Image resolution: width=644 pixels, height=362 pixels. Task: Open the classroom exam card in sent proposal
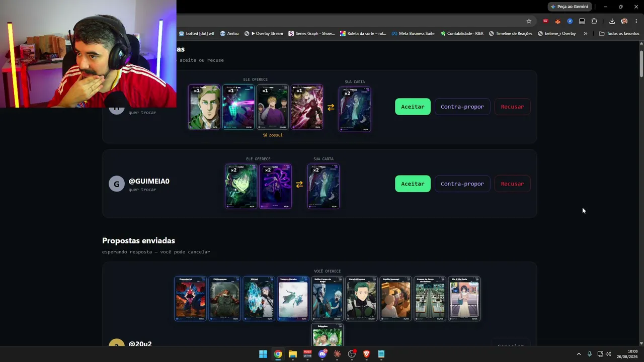pyautogui.click(x=430, y=298)
